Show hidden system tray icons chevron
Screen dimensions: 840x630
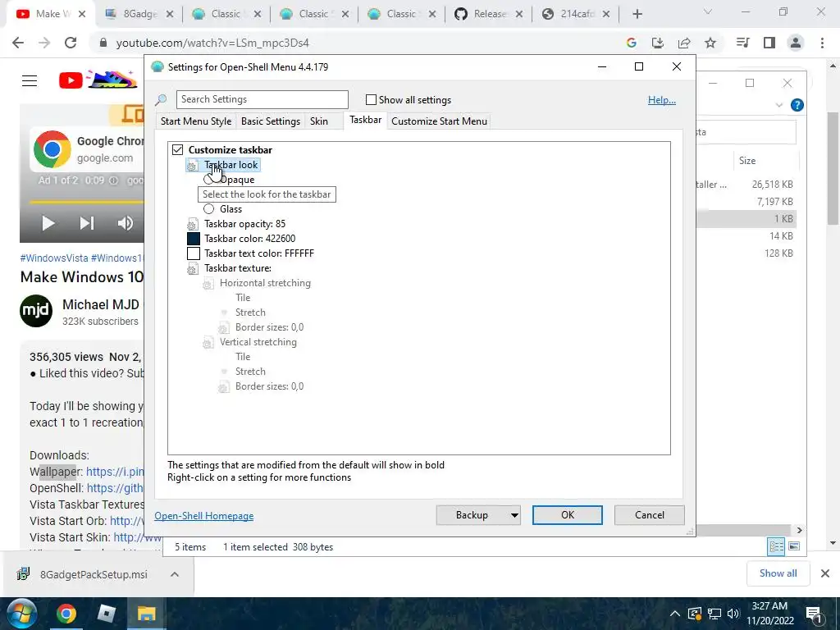tap(675, 614)
